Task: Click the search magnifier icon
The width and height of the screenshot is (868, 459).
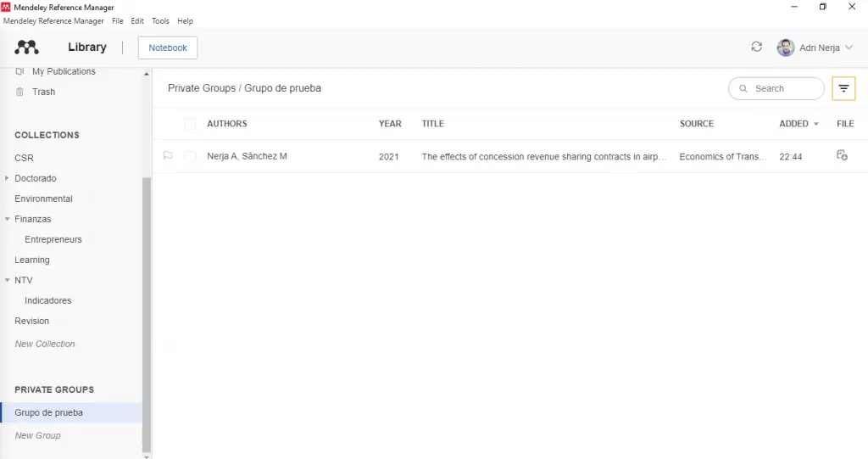Action: [743, 89]
